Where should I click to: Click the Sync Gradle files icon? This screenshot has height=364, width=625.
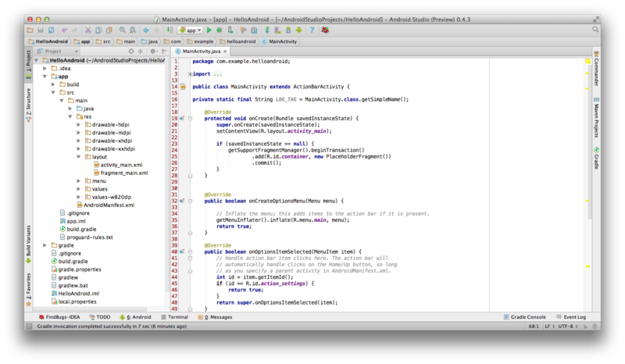click(267, 30)
